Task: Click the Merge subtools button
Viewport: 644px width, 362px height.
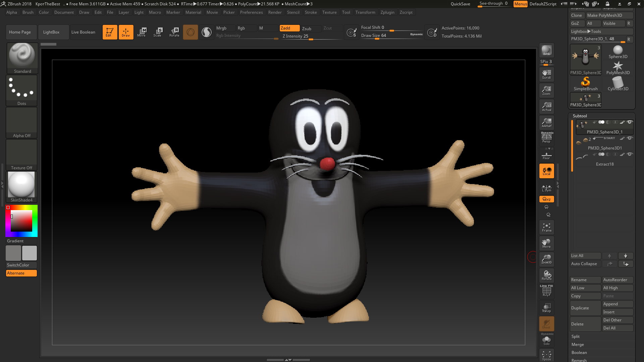Action: click(577, 344)
